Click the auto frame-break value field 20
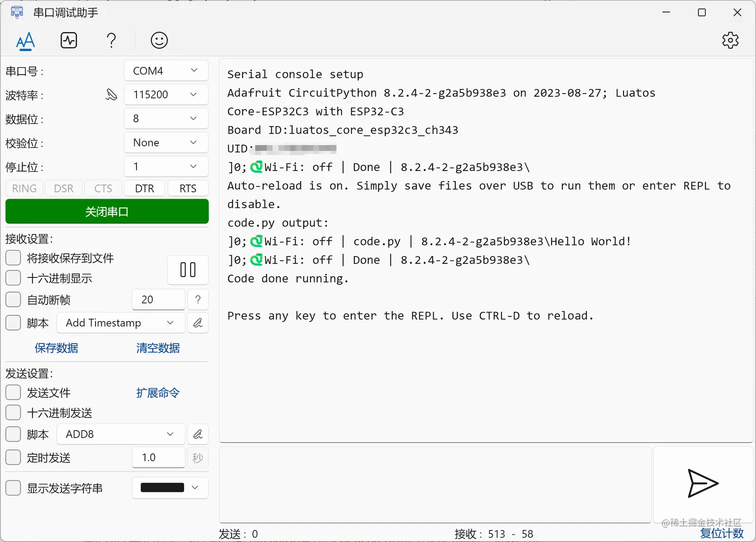Viewport: 756px width, 542px height. pos(158,299)
